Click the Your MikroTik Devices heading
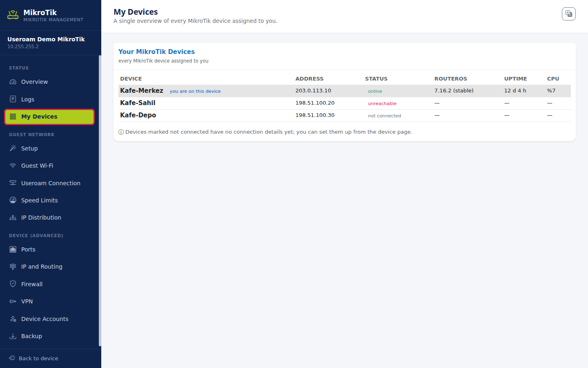 156,52
